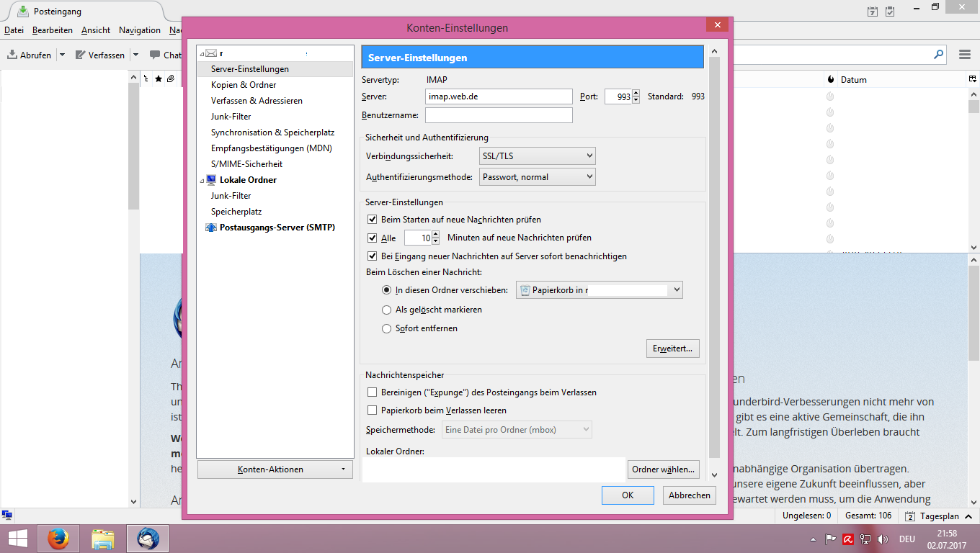Select 'Verfassen & Adressieren' in the settings tree
This screenshot has width=980, height=553.
[x=257, y=101]
